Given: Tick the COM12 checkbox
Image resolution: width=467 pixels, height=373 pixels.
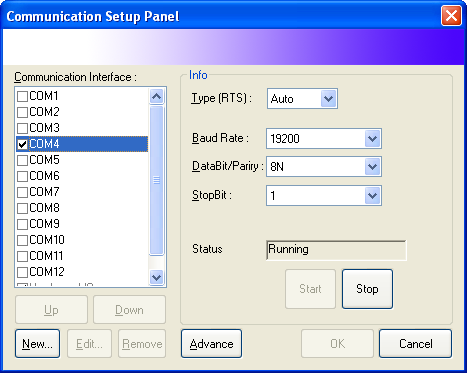Looking at the screenshot, I should click(22, 272).
